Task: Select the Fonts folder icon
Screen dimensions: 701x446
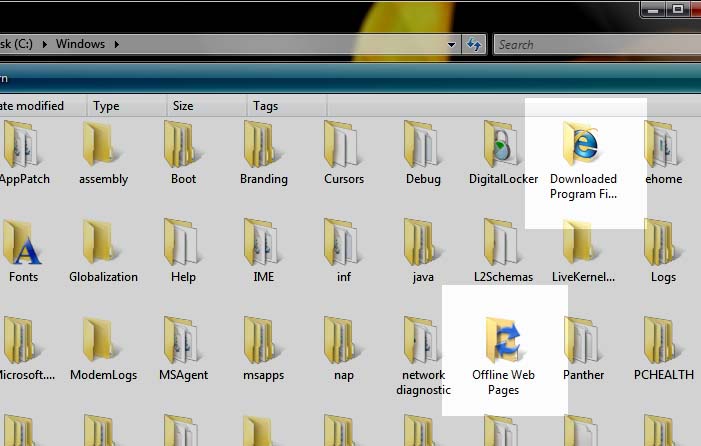Action: 21,243
